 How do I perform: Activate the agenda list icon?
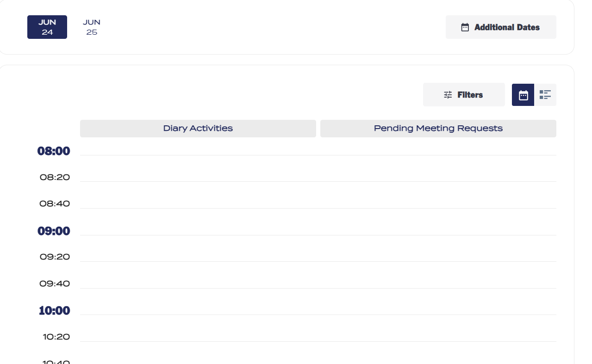click(x=546, y=94)
